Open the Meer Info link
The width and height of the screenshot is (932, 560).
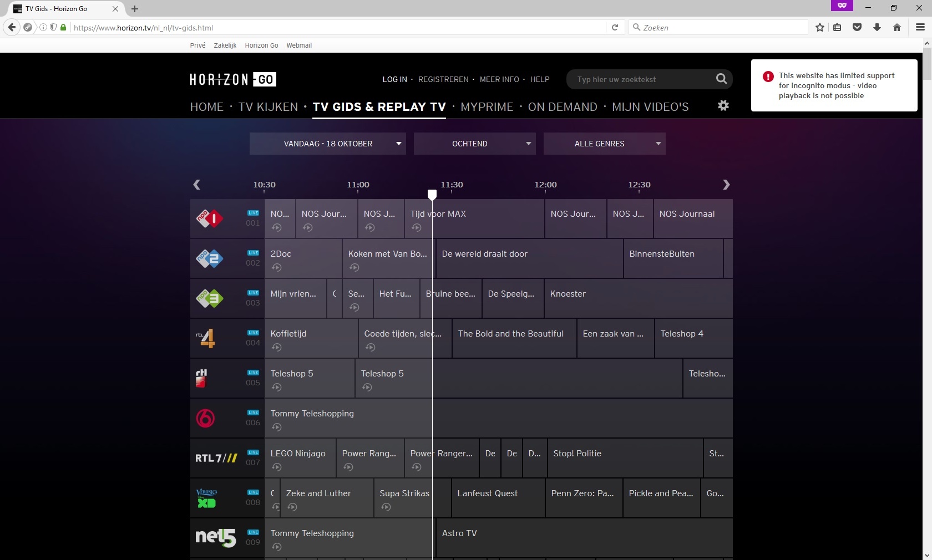(x=499, y=79)
